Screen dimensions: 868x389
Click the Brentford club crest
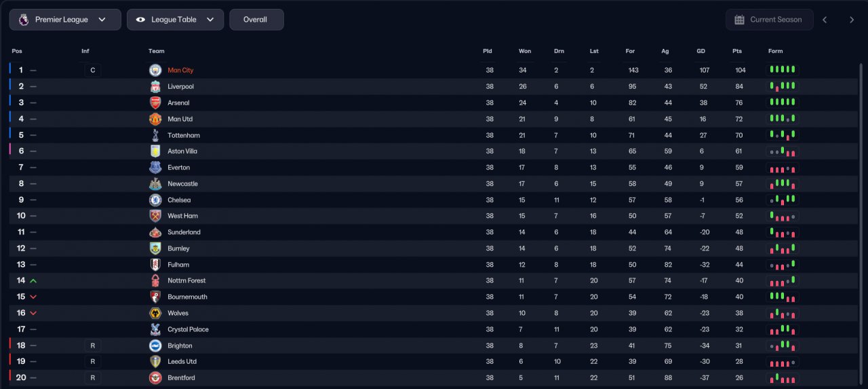pyautogui.click(x=155, y=377)
